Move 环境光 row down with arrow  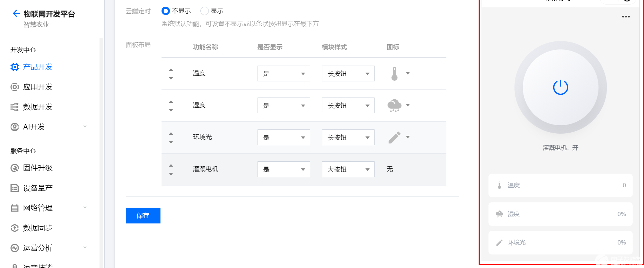pyautogui.click(x=171, y=142)
